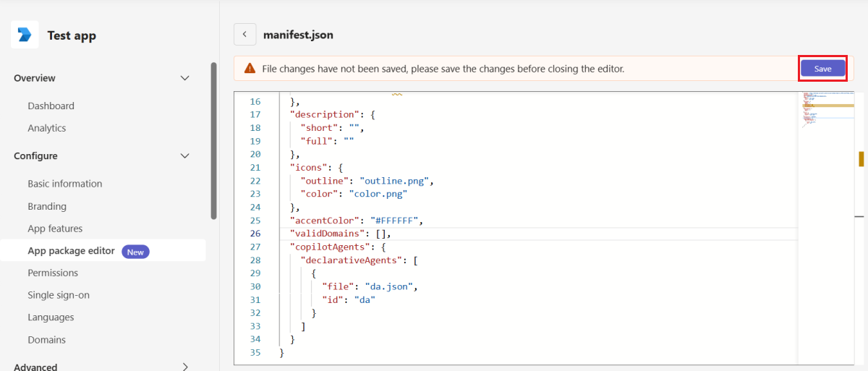This screenshot has height=371, width=868.
Task: Go back using the left chevron button
Action: coord(244,34)
